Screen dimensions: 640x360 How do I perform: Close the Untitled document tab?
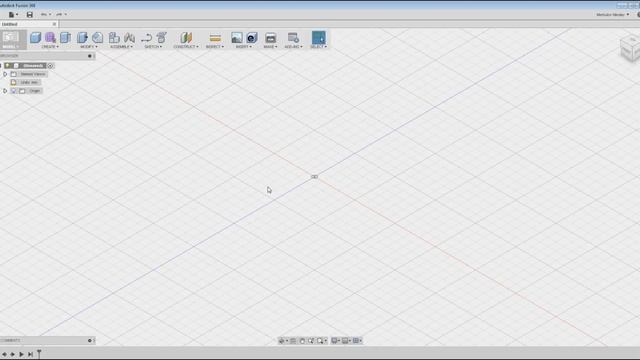54,24
